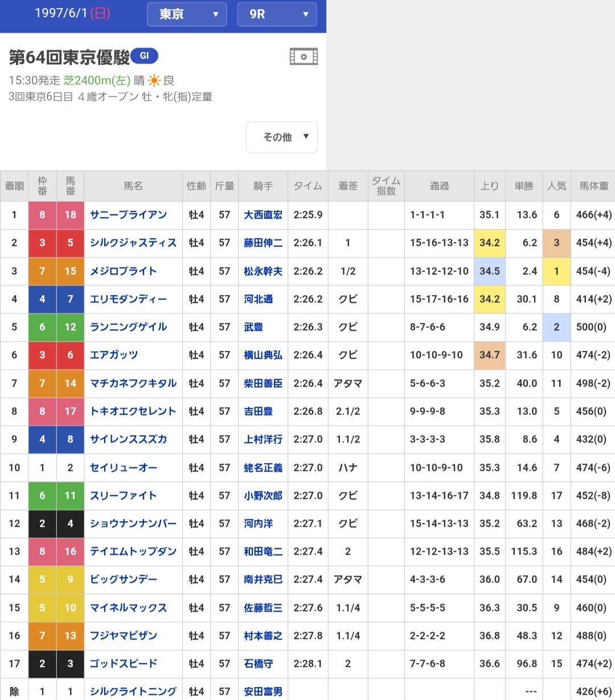
Task: Open horse マチカネフクキタル
Action: pyautogui.click(x=133, y=383)
